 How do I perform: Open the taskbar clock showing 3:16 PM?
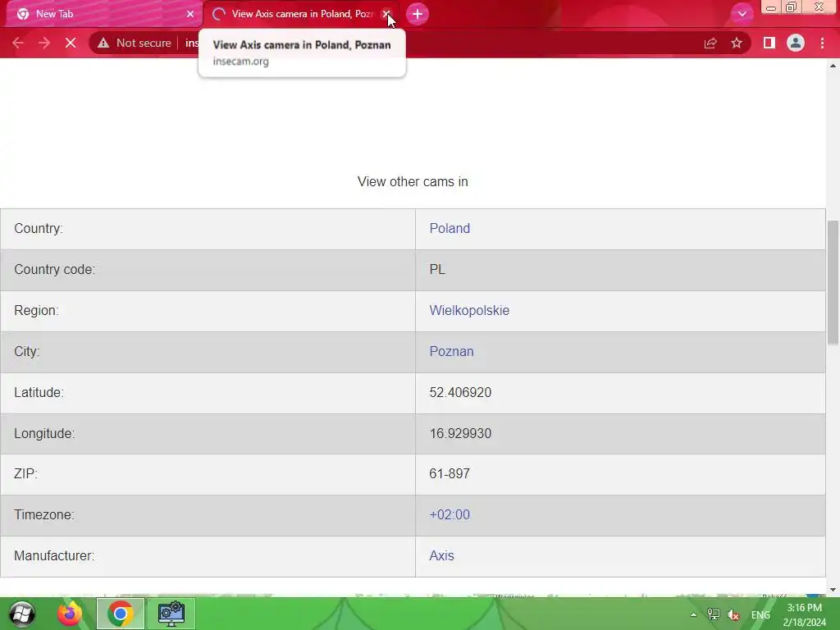tap(804, 615)
